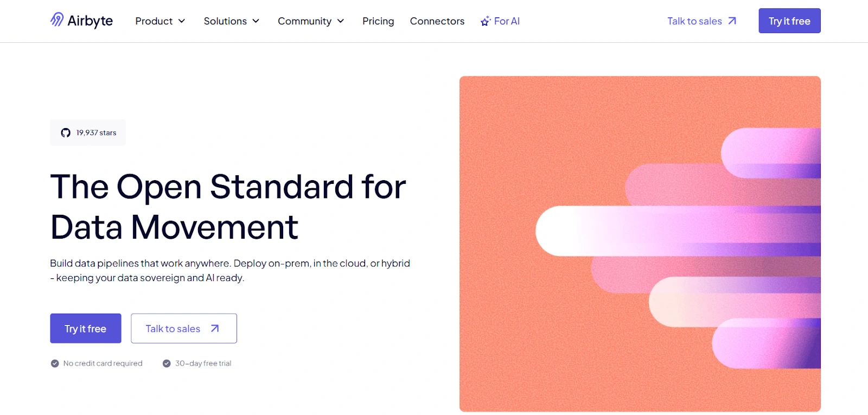Click the purple Try it free hero button
Viewport: 868px width, 415px height.
pos(85,328)
